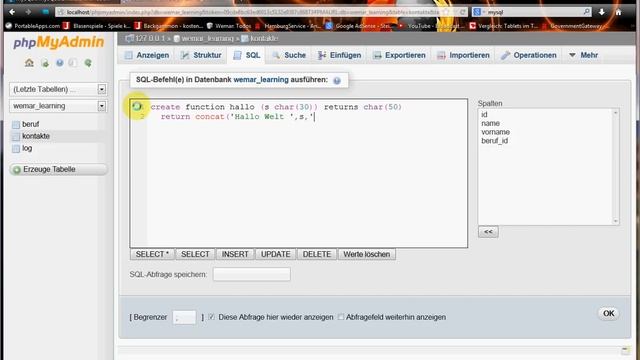The height and width of the screenshot is (360, 640).
Task: Click the browser home icon
Action: point(618,12)
